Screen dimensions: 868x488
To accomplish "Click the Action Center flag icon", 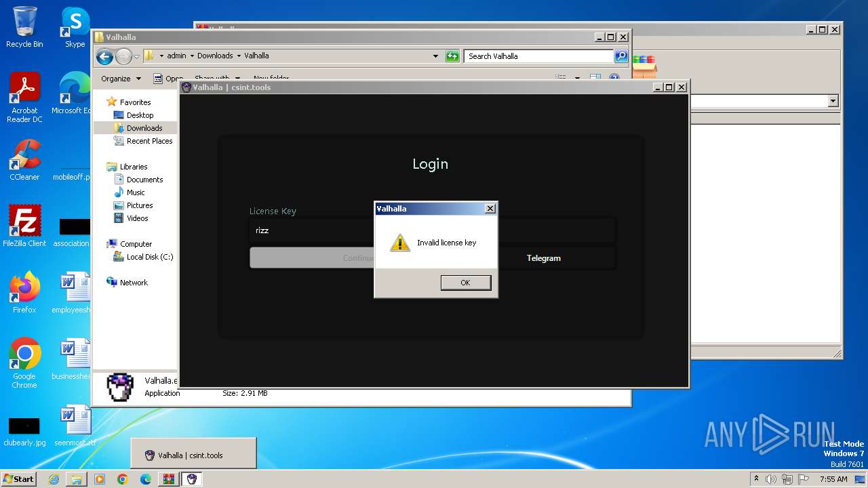I will [803, 479].
